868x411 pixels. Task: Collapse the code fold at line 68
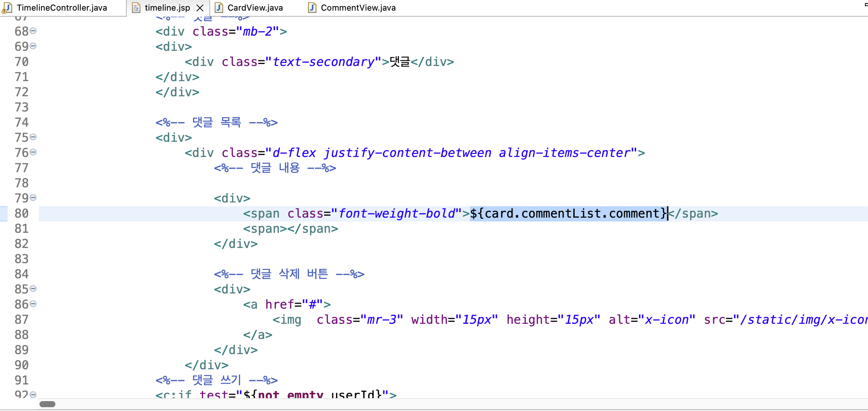(33, 31)
